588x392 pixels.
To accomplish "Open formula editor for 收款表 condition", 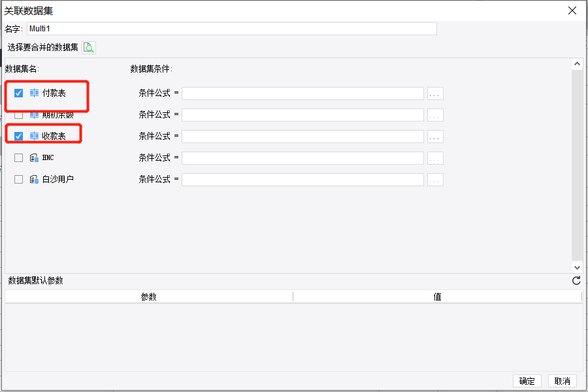I will (435, 137).
